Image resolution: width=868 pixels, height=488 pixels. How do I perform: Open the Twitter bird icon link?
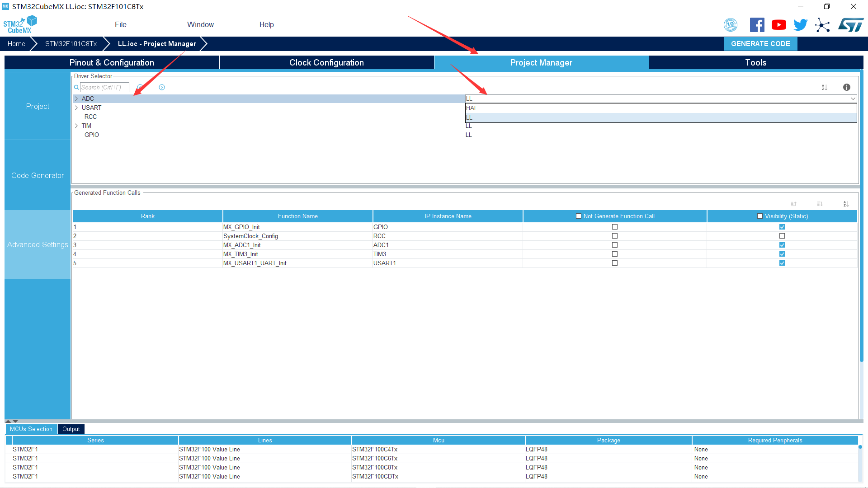pos(800,25)
